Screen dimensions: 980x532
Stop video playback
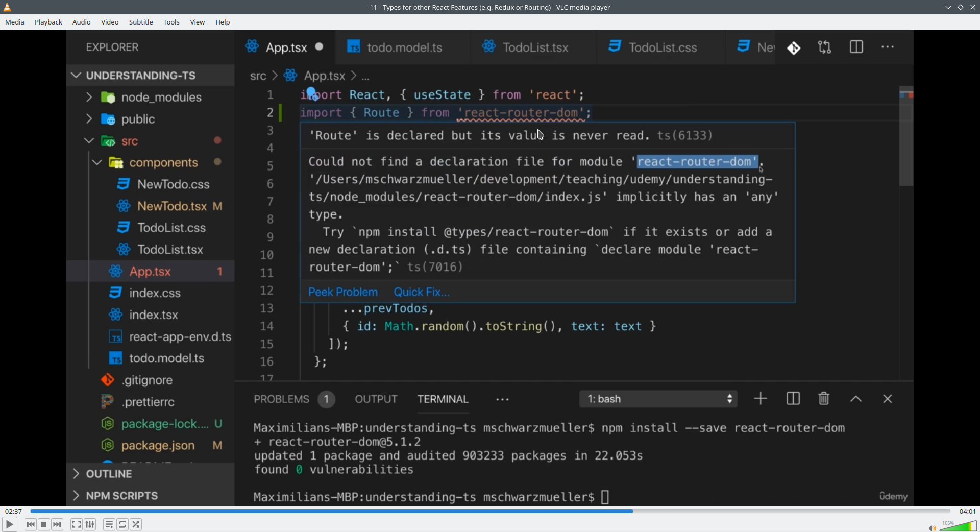click(x=44, y=524)
